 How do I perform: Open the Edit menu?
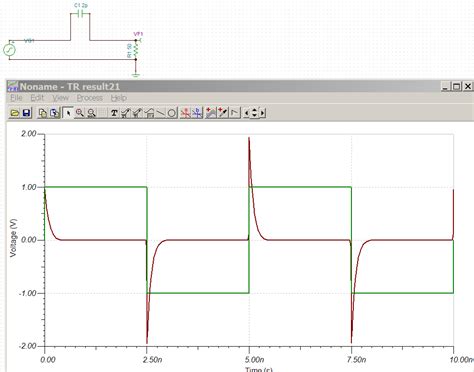coord(37,98)
